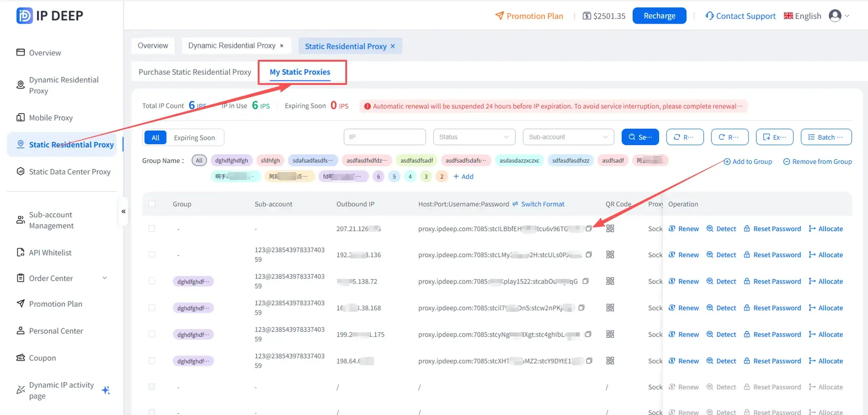
Task: Open QR code for 5.138.72 row
Action: [x=610, y=281]
